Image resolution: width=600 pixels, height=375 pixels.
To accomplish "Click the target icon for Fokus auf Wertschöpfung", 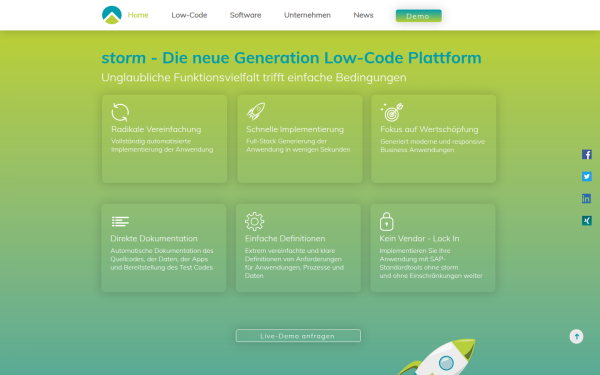I will (392, 112).
